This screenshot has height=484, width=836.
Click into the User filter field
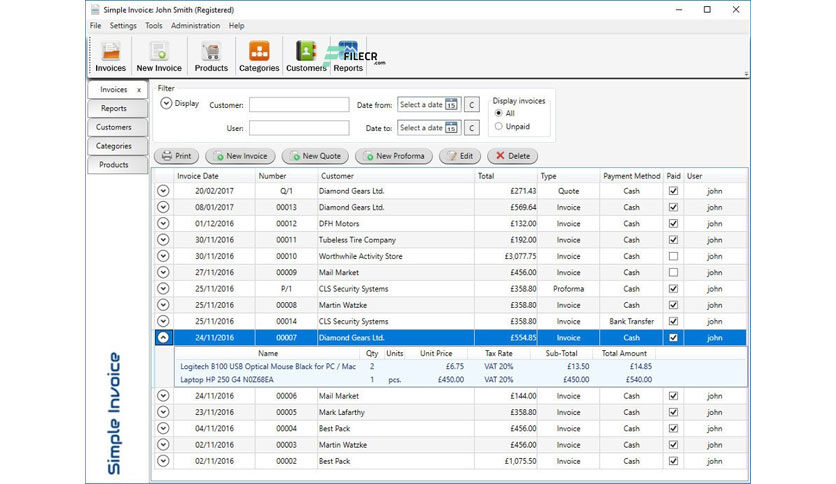pos(299,128)
